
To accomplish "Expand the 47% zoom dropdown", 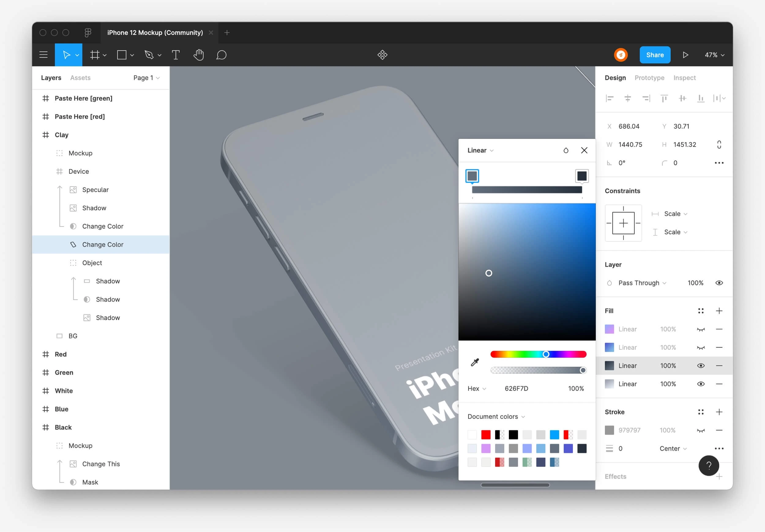I will pyautogui.click(x=714, y=55).
